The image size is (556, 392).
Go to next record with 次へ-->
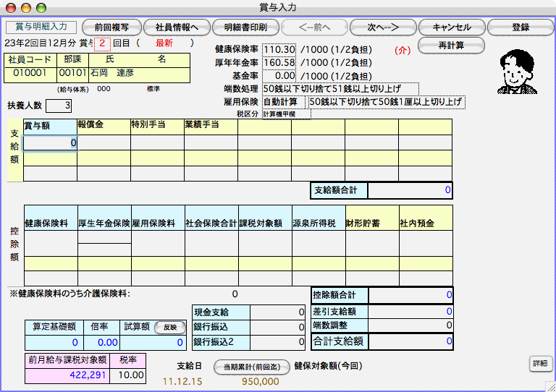pos(383,27)
